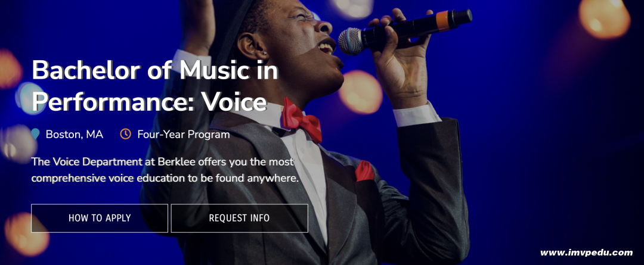The width and height of the screenshot is (644, 265).
Task: Click the singer's red bow tie
Action: (x=302, y=119)
